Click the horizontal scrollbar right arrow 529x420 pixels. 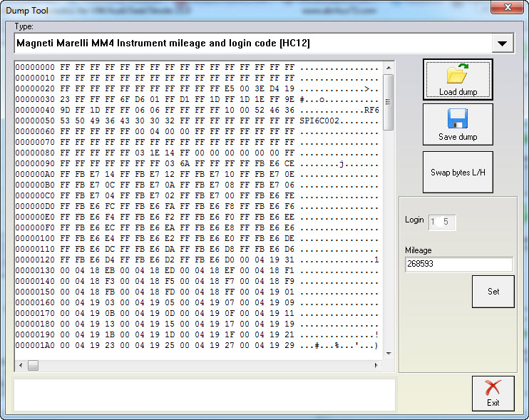pos(376,365)
